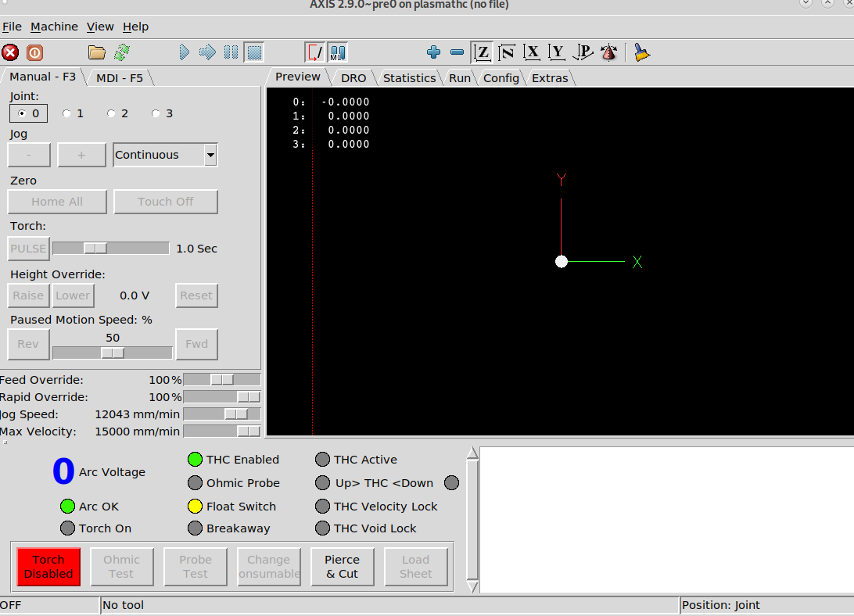Click the Touch Off button
Viewport: 854px width, 616px height.
(x=166, y=202)
